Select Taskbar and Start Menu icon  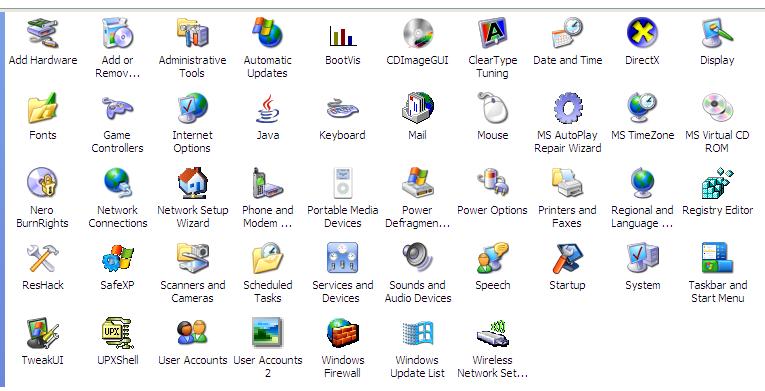(717, 259)
